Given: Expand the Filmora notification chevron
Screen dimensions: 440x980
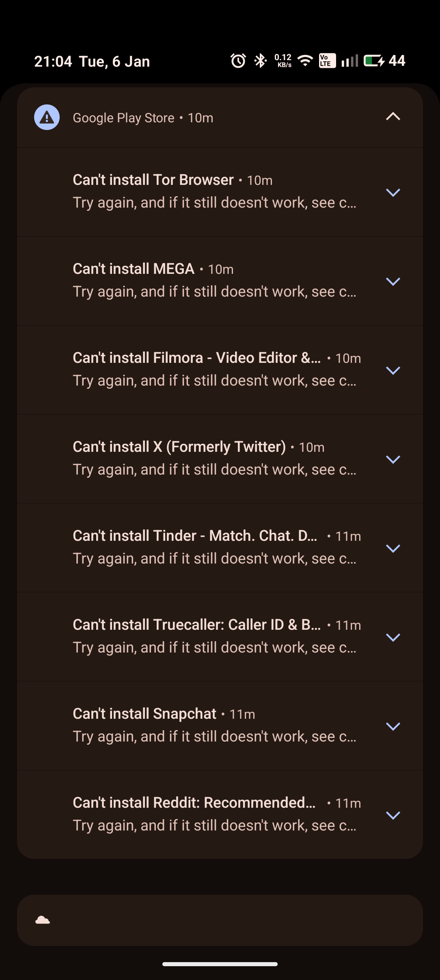Looking at the screenshot, I should 393,370.
